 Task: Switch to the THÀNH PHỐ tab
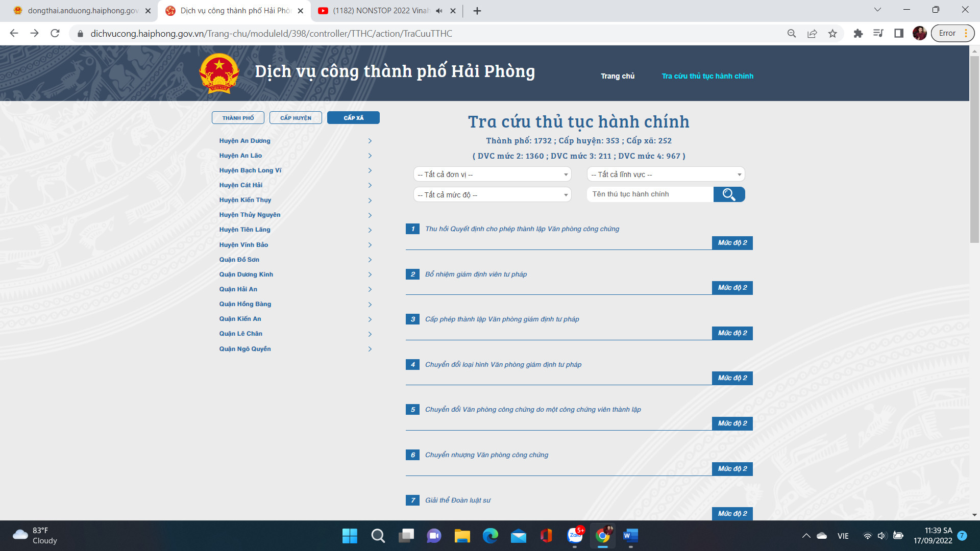point(238,118)
